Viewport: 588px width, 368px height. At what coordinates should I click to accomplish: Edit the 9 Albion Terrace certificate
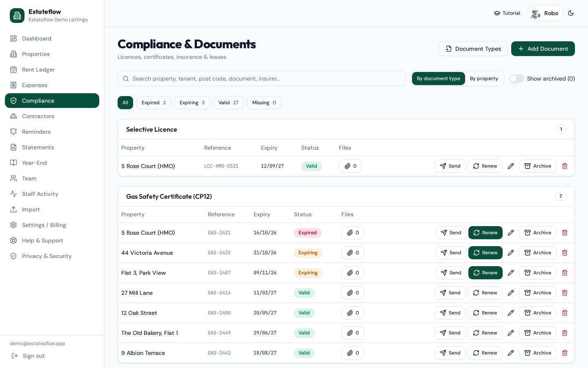[x=511, y=353]
